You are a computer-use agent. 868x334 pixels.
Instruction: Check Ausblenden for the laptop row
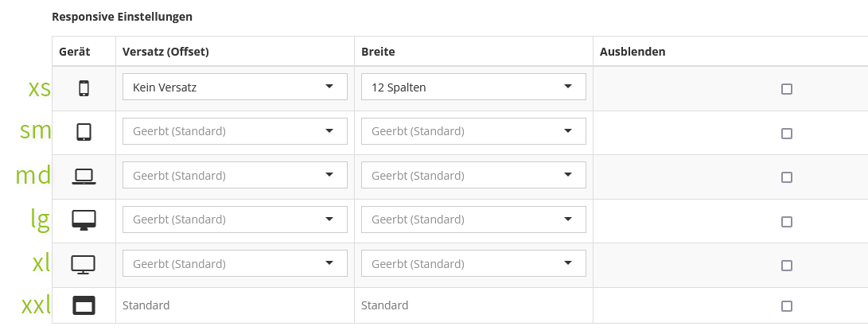tap(787, 177)
